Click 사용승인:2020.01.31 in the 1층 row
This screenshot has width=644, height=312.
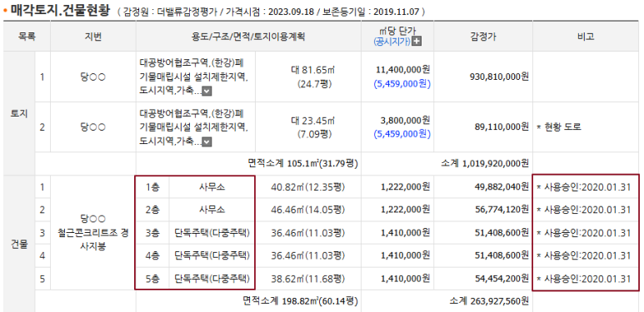[587, 187]
